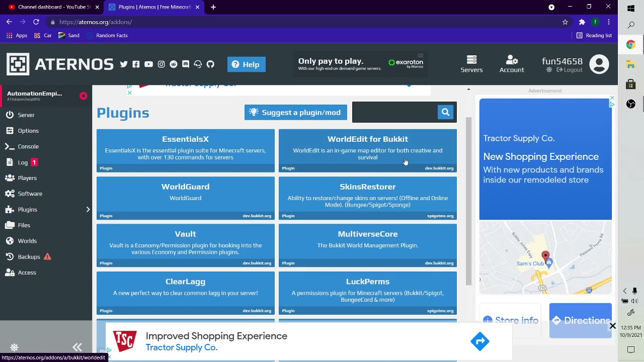Click the user avatar icon
The height and width of the screenshot is (362, 644).
(599, 64)
